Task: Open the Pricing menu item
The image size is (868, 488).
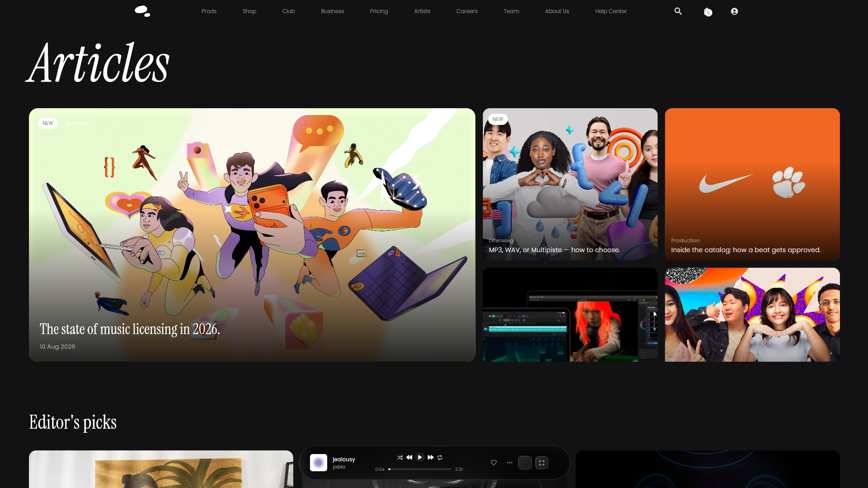Action: (x=379, y=11)
